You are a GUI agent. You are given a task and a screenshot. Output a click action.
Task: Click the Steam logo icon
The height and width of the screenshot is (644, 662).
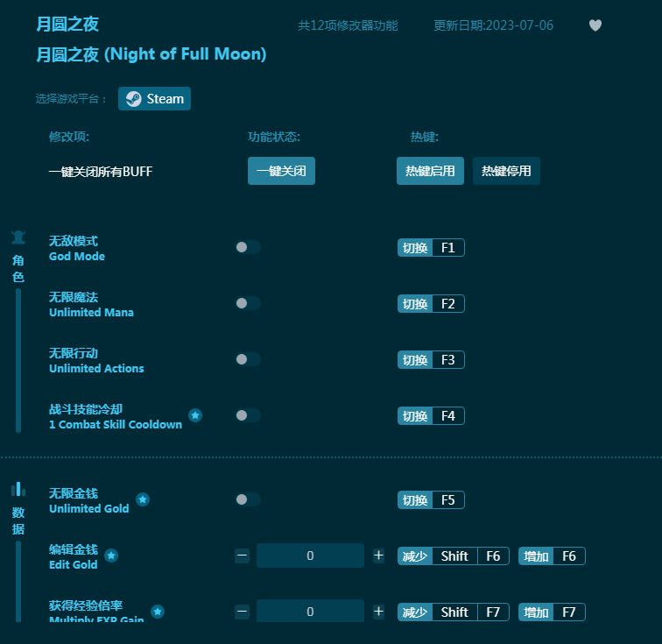133,99
